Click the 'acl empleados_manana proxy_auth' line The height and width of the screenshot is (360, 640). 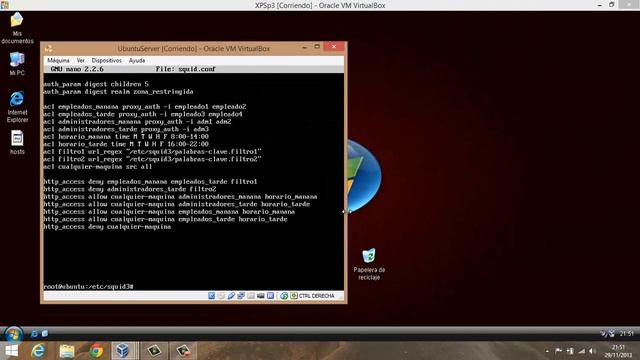[145, 107]
